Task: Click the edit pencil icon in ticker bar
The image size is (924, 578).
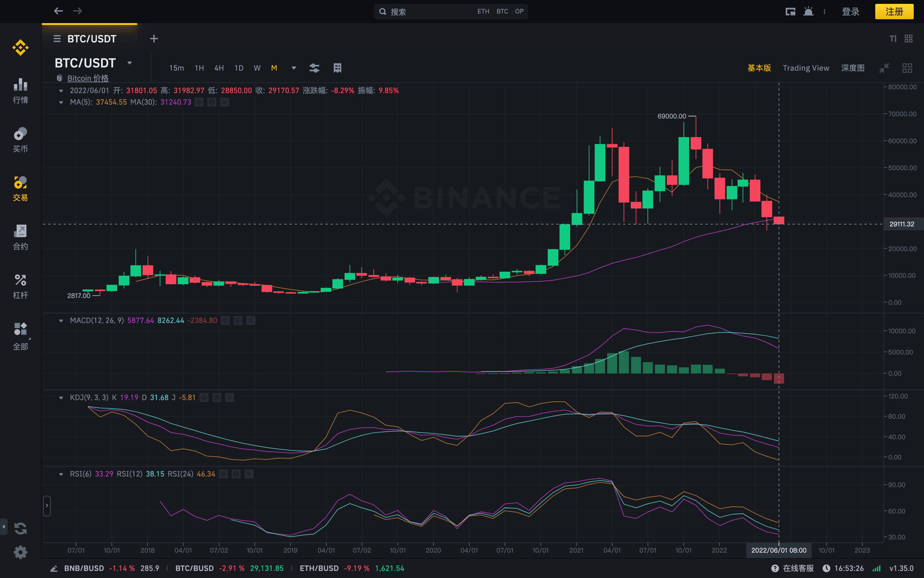Action: click(54, 568)
